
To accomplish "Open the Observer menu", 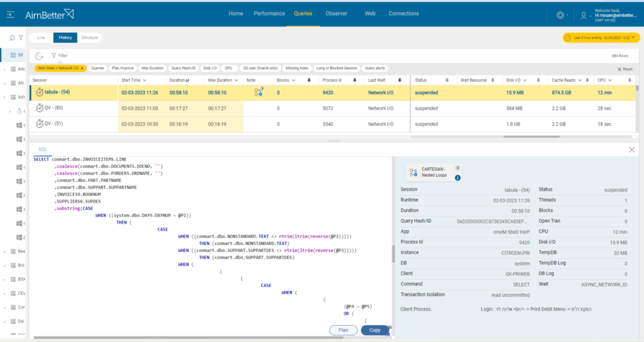I will point(336,14).
